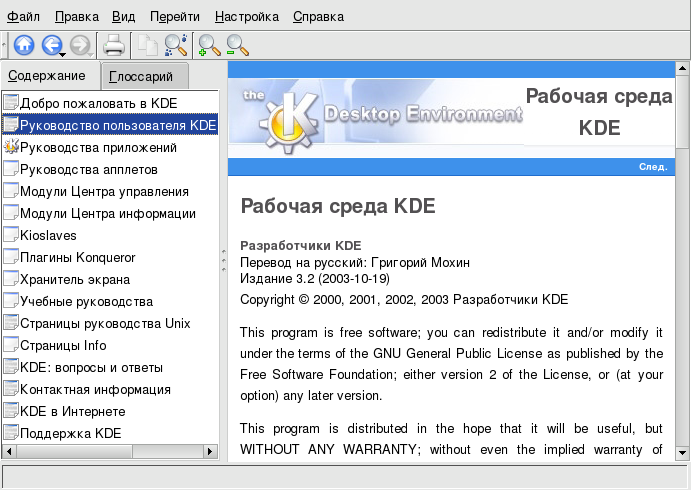Click the KDE Desktop Environment banner logo

click(376, 118)
